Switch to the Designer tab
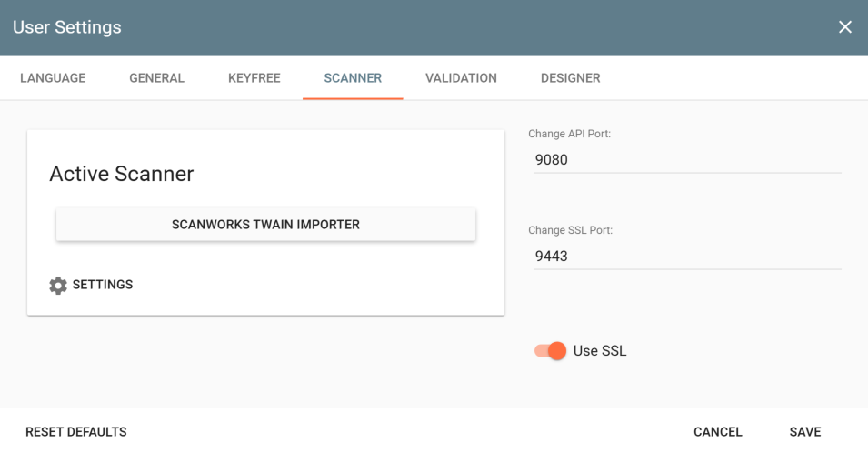 570,78
